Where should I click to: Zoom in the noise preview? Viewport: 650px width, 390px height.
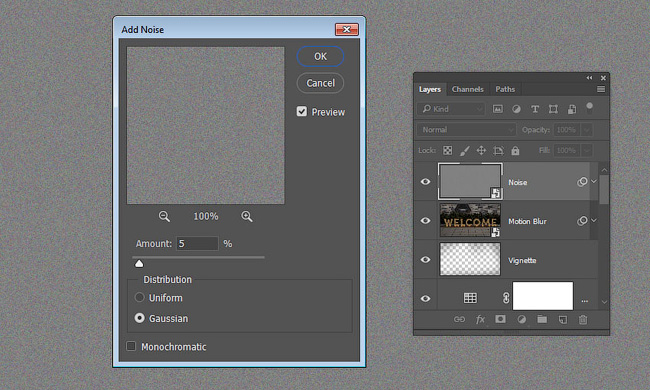[247, 216]
